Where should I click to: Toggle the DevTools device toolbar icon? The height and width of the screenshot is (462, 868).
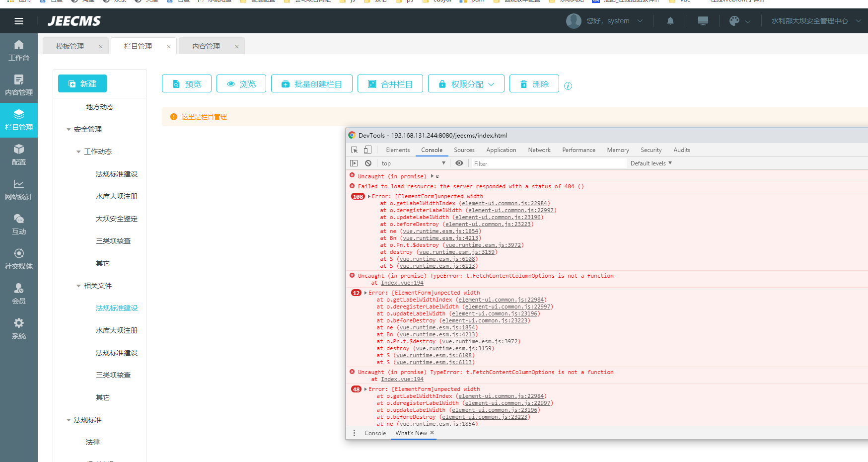(367, 150)
